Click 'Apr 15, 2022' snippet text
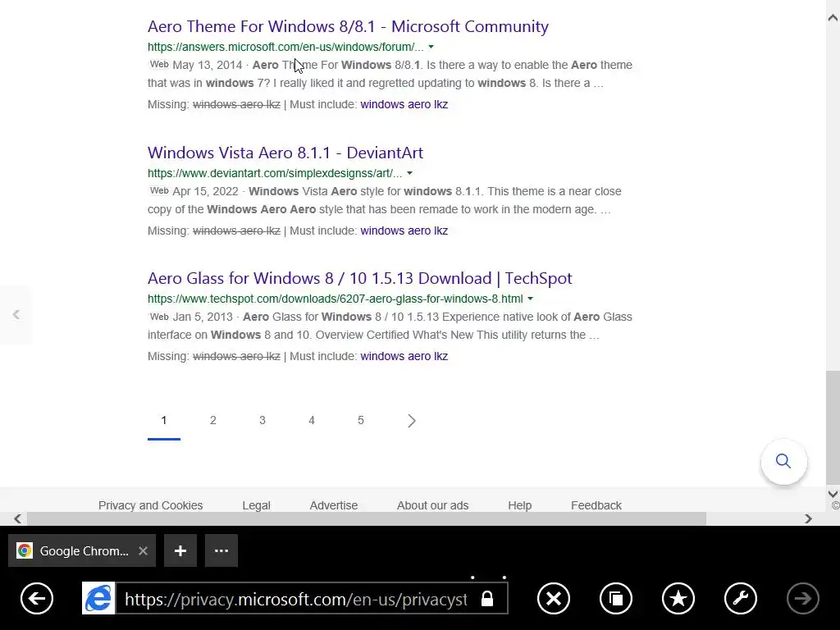The width and height of the screenshot is (840, 630). click(x=205, y=192)
